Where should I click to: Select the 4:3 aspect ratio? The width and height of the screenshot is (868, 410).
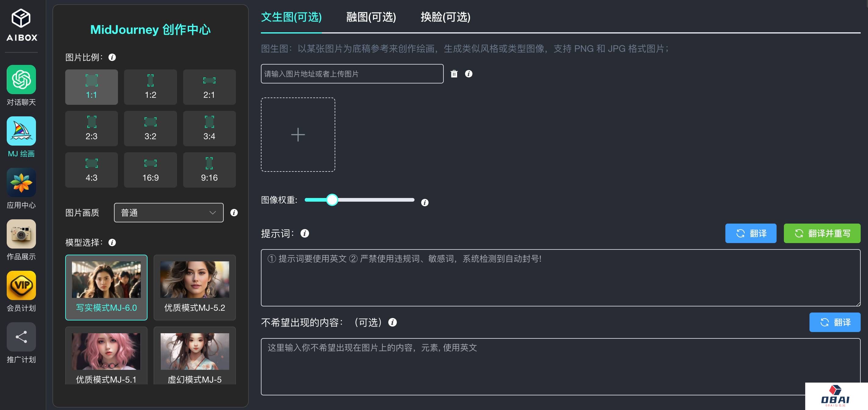click(91, 170)
